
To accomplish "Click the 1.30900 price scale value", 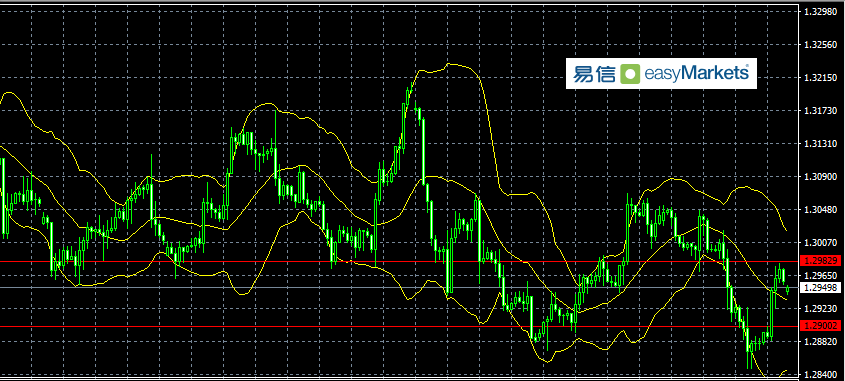I will click(820, 176).
